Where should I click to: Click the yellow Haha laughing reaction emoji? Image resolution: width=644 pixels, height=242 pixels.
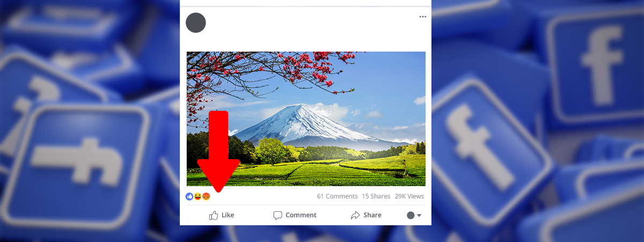[x=197, y=196]
